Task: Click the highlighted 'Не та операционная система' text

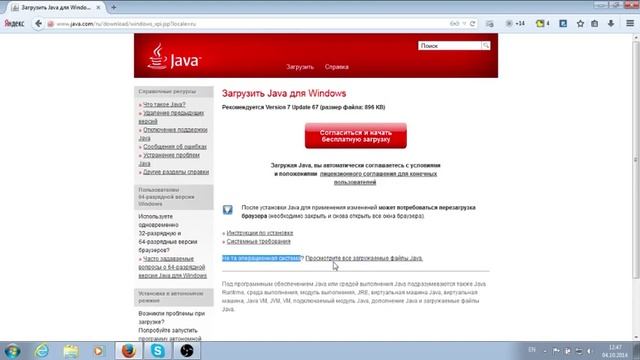Action: coord(261,258)
